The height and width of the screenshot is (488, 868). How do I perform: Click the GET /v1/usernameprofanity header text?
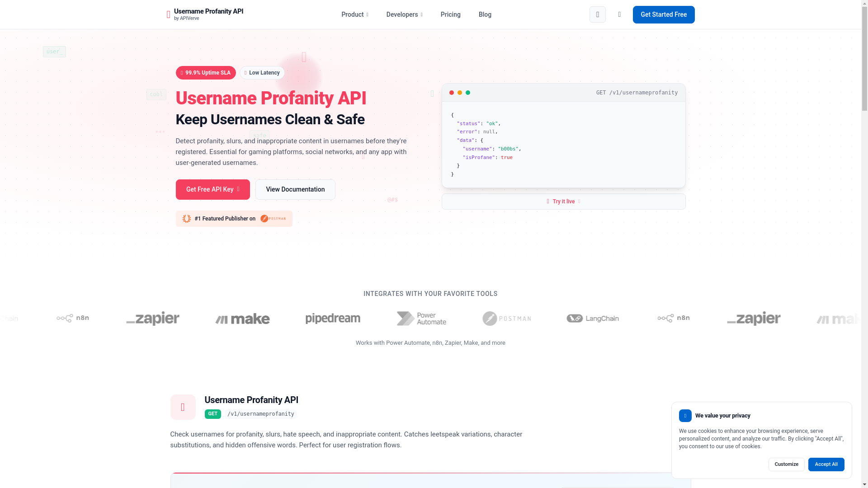point(637,93)
